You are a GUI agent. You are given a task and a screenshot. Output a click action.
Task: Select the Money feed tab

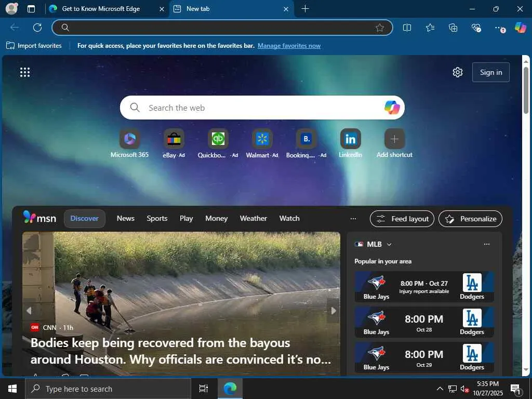coord(217,219)
